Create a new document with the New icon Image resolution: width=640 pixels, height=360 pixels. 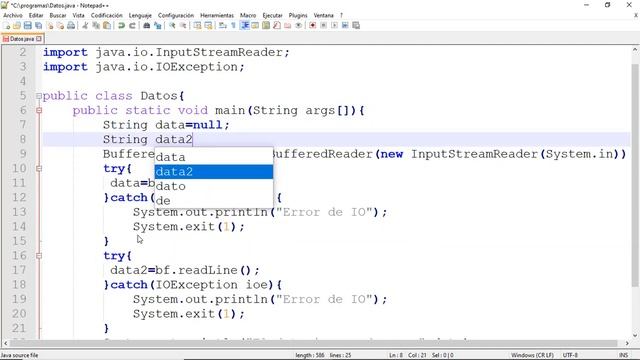coord(7,25)
